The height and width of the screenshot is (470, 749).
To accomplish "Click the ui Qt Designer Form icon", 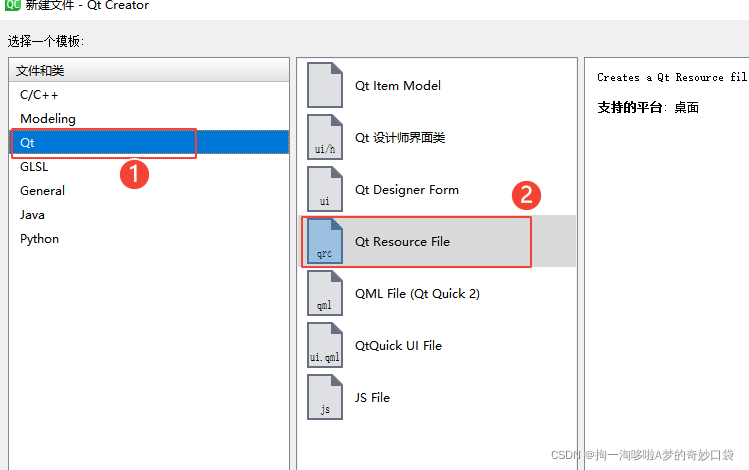I will 325,189.
